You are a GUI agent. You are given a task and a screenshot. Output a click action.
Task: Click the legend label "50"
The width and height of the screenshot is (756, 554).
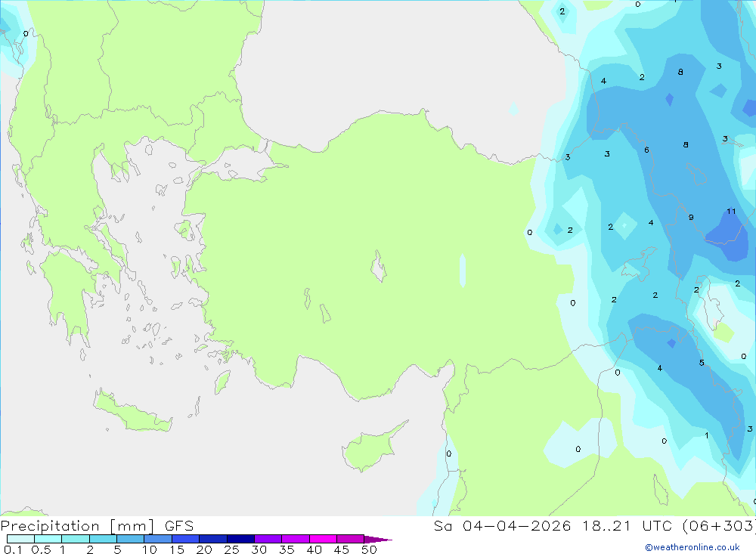click(369, 549)
